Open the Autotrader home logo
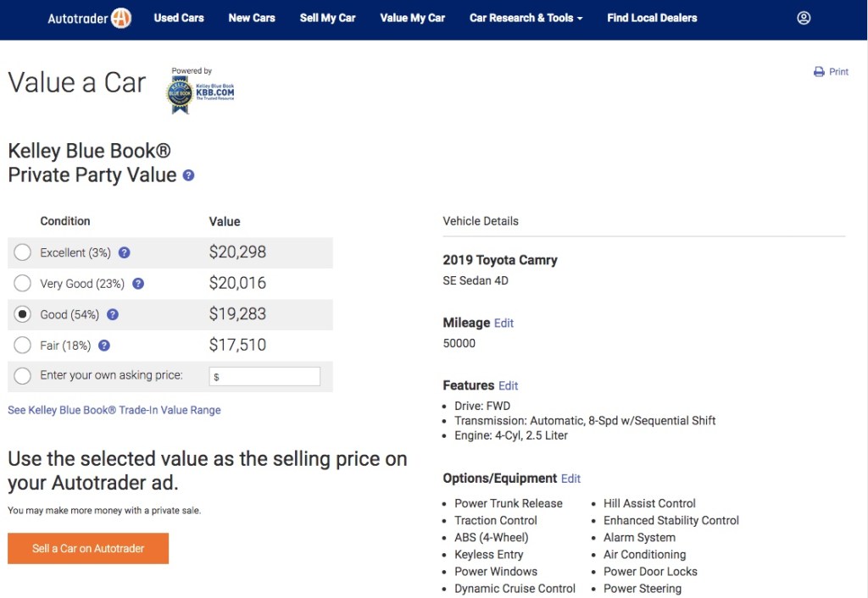The height and width of the screenshot is (598, 868). (88, 17)
